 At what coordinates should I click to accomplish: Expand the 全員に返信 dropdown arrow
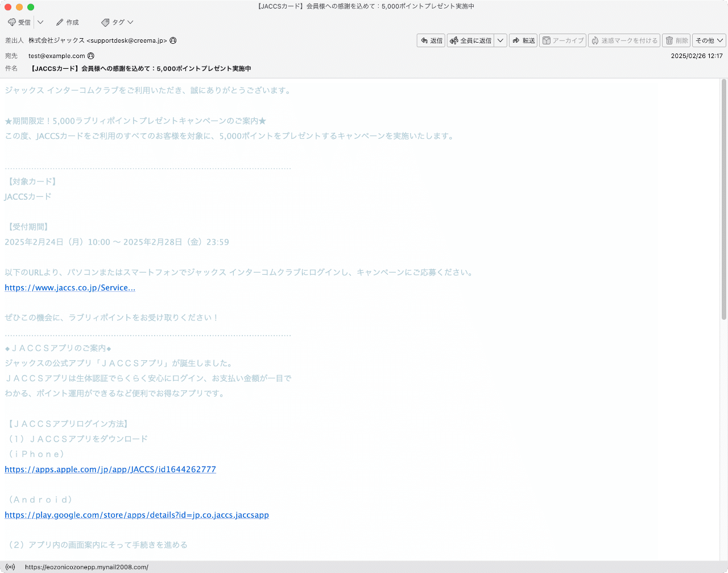499,40
